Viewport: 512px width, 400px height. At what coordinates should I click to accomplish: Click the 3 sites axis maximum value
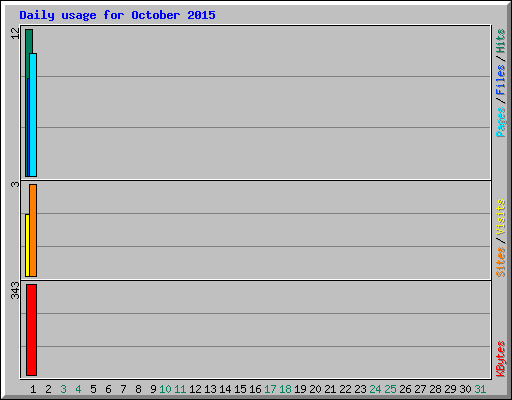coord(15,184)
